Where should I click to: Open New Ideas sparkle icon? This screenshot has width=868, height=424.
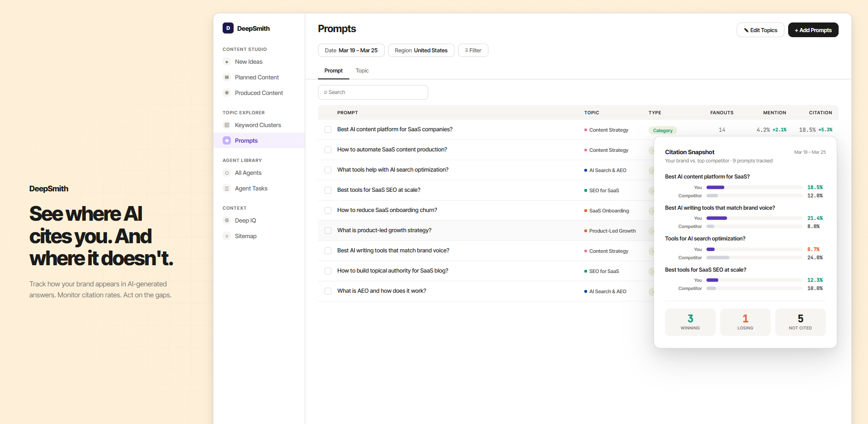[x=227, y=62]
